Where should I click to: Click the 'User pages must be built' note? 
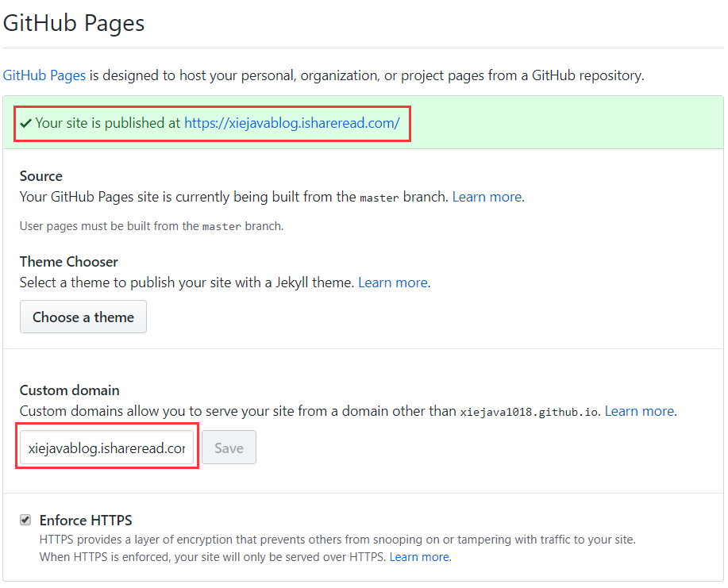tap(151, 226)
